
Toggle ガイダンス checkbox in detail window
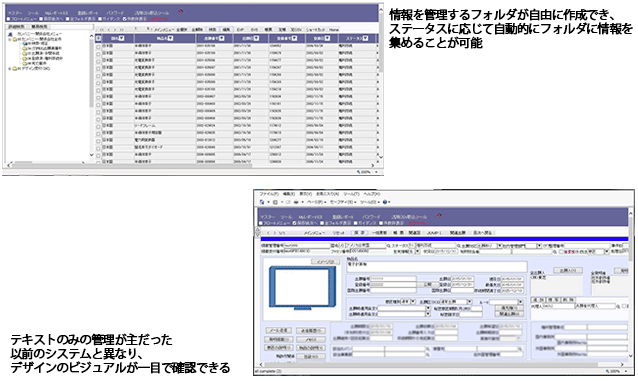point(355,223)
